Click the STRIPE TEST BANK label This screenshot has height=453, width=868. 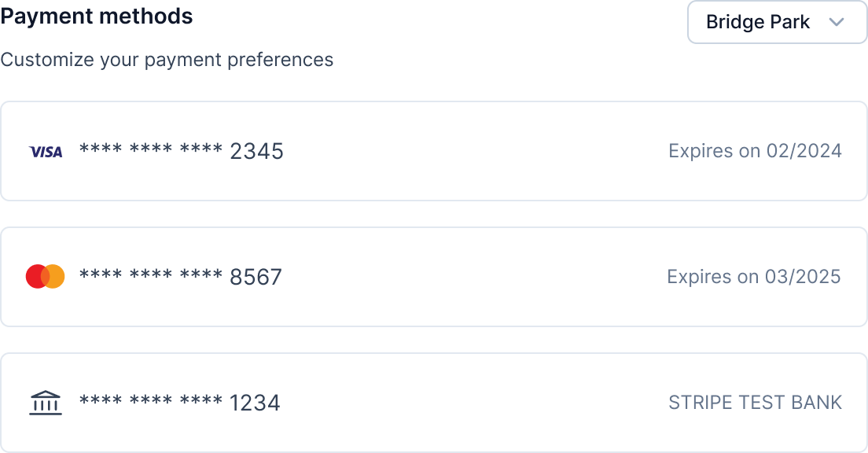click(x=755, y=403)
